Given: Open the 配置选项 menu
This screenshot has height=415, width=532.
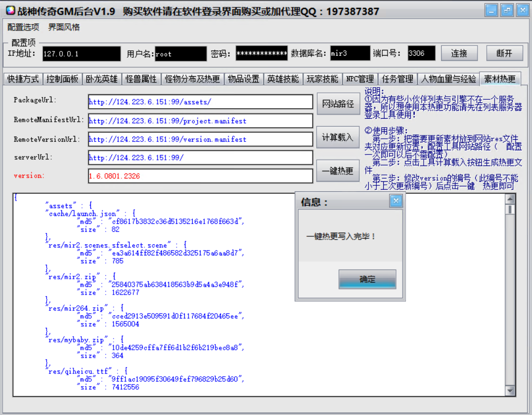Looking at the screenshot, I should (x=23, y=27).
